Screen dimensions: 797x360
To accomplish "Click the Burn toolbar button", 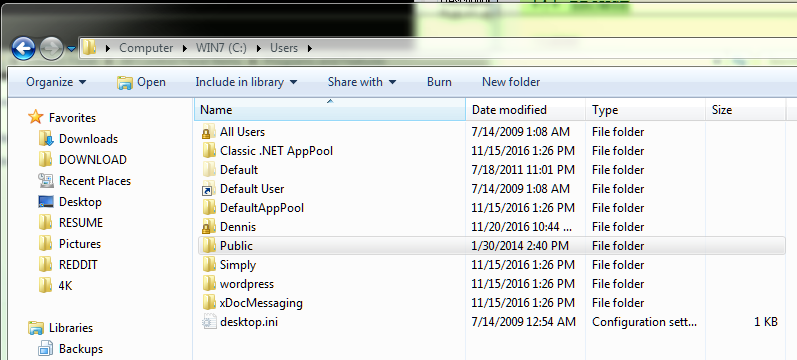I will coord(439,82).
